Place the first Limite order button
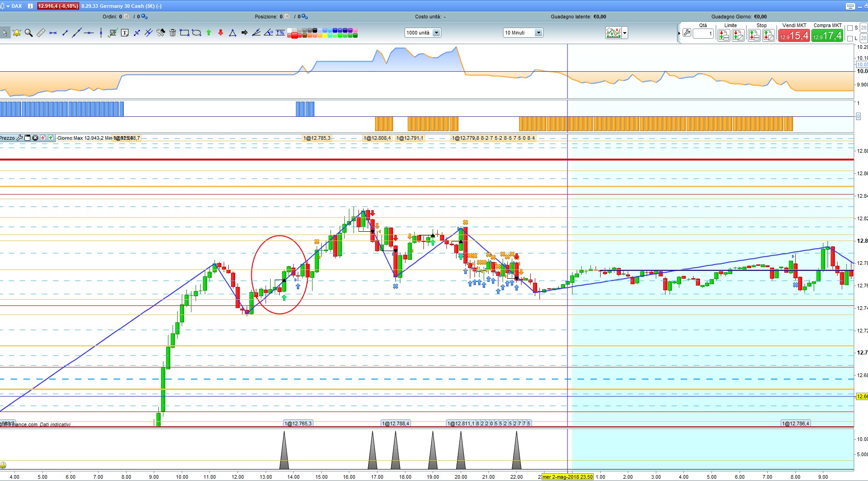The image size is (868, 481). 723,35
